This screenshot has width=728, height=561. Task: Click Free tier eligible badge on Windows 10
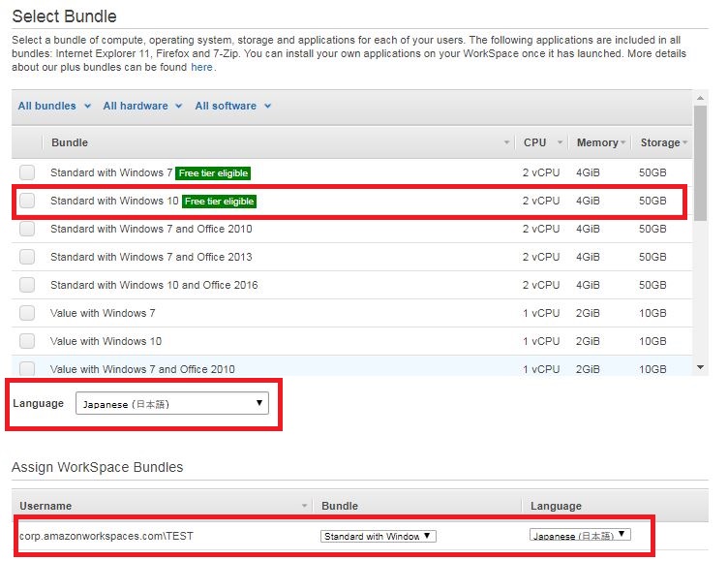219,202
